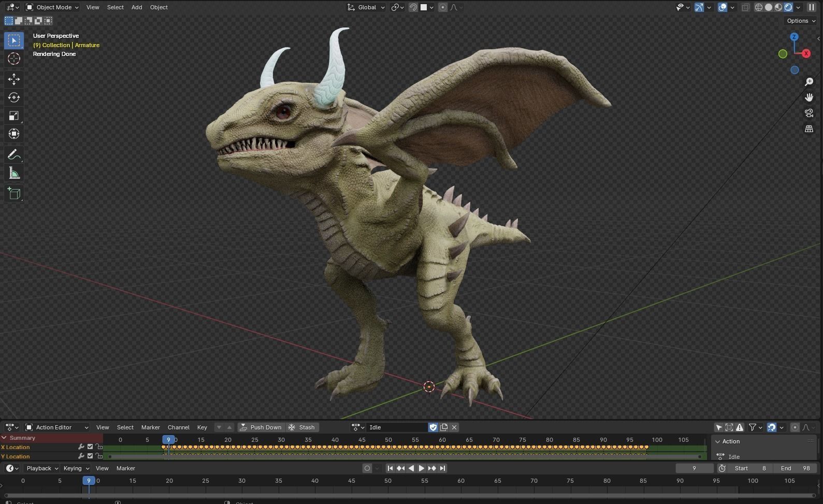Toggle proportional editing in viewport header

pos(442,7)
